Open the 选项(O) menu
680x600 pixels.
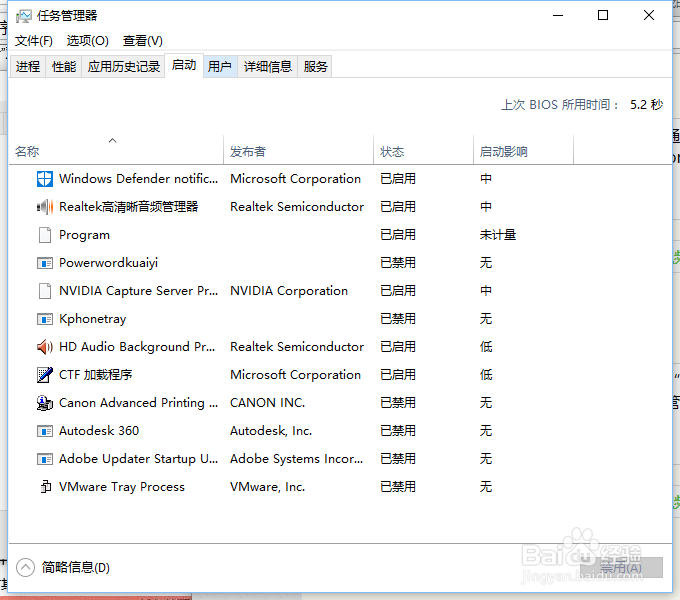pos(88,41)
